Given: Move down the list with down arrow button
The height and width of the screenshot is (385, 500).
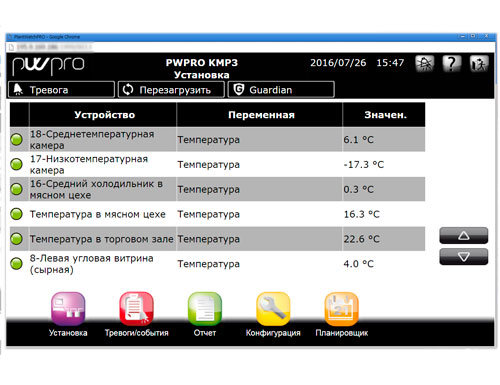Looking at the screenshot, I should click(464, 257).
